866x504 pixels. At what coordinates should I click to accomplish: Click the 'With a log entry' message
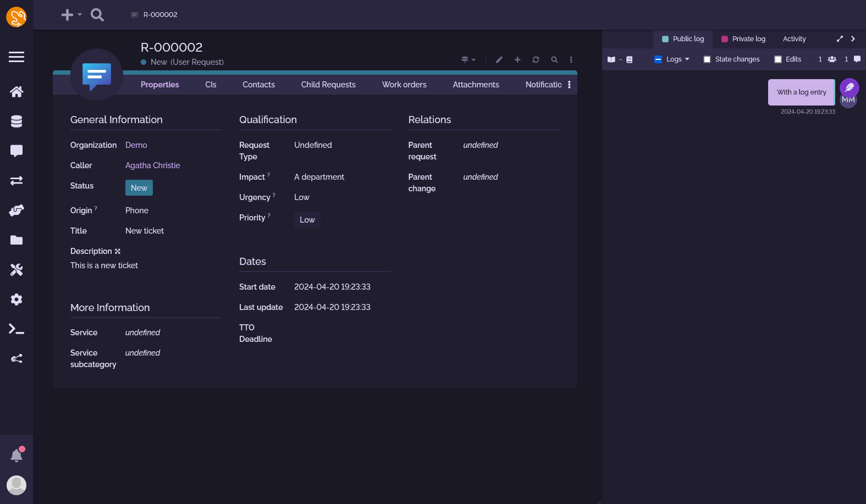click(801, 92)
